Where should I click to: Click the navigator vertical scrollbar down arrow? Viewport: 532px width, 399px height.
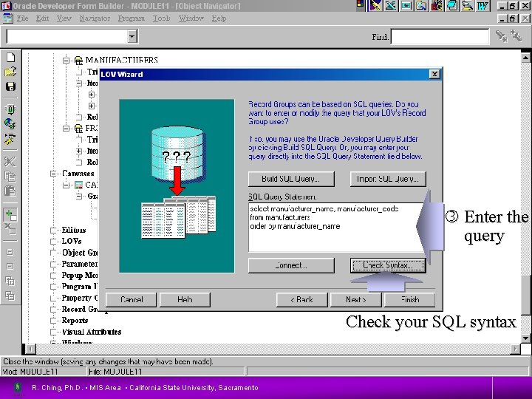(525, 338)
